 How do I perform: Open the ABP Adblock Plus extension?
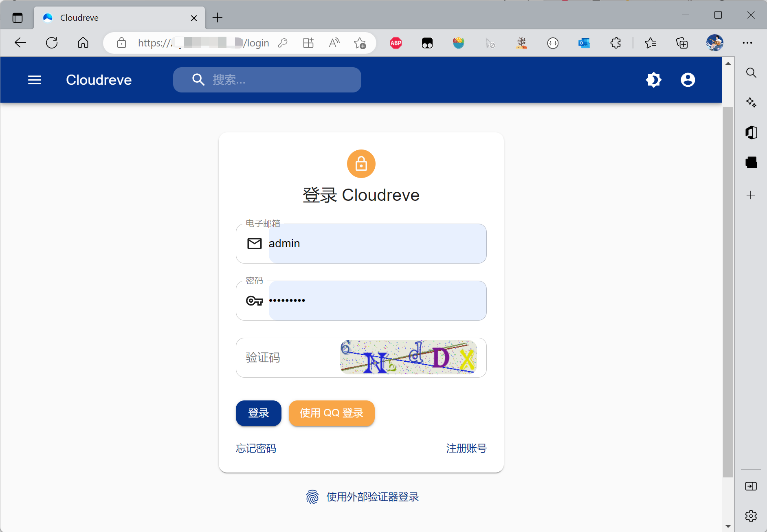coord(396,43)
